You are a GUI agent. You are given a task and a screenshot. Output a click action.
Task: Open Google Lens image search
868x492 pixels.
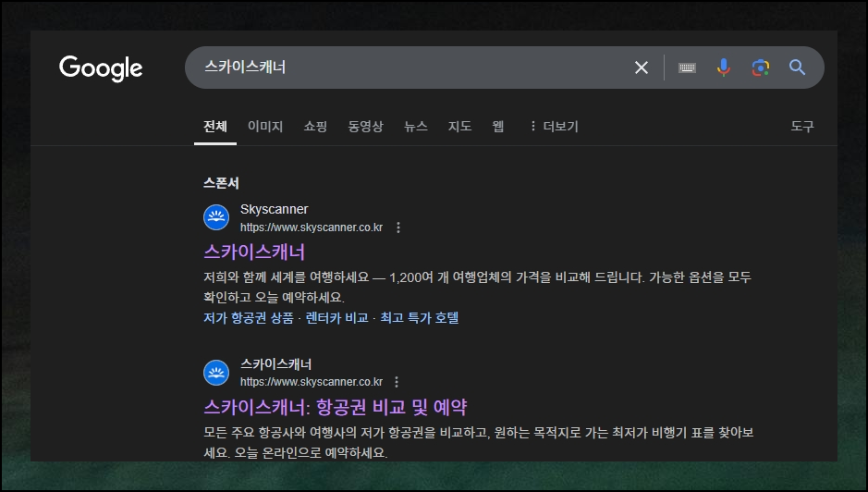coord(761,68)
